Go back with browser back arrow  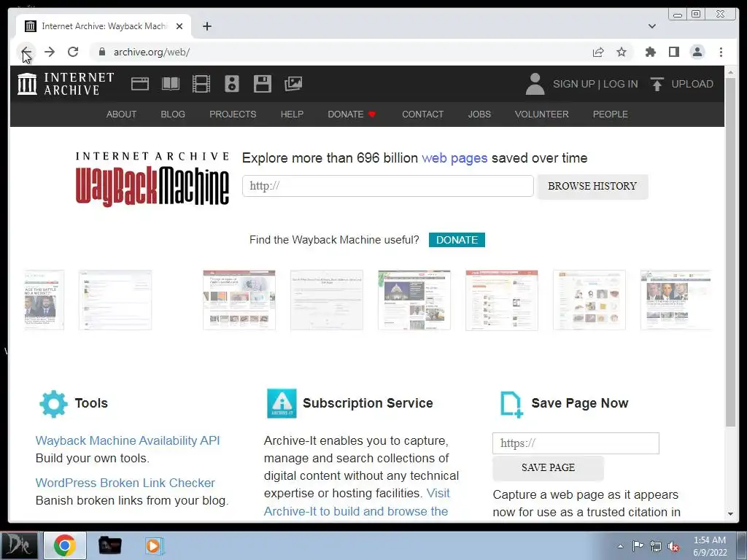[26, 52]
